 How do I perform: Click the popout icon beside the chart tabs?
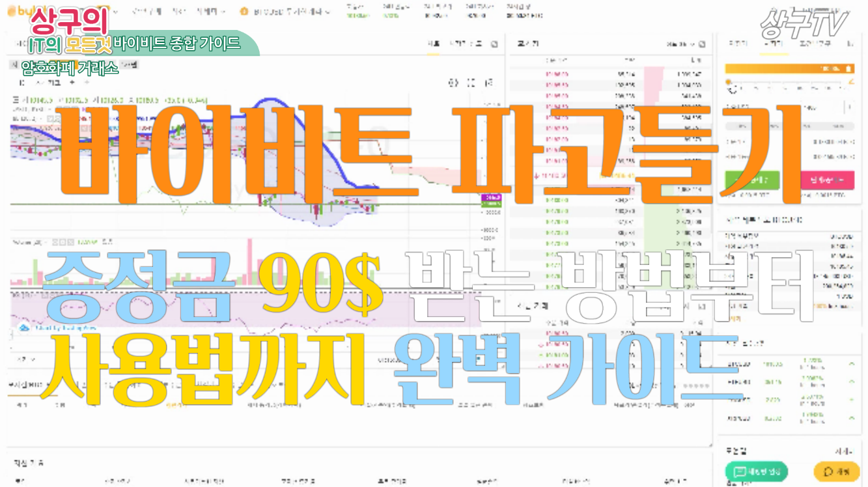[494, 44]
